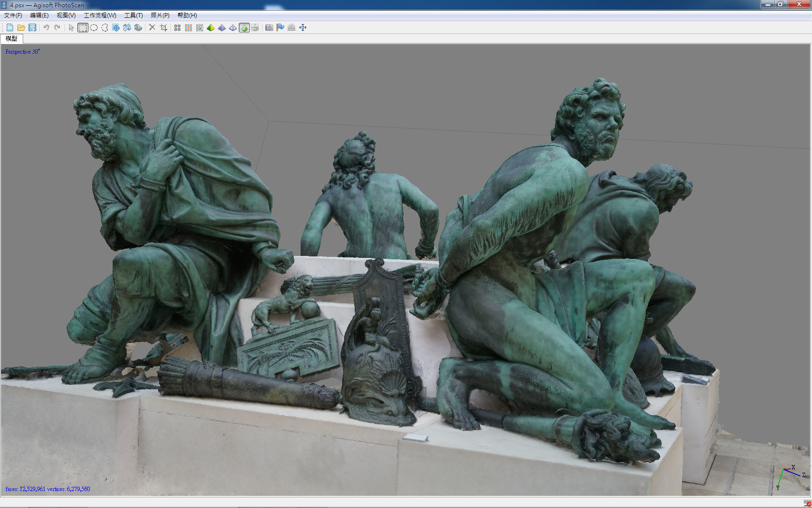Switch to shaded model view
Image resolution: width=812 pixels, height=508 pixels.
pyautogui.click(x=211, y=28)
